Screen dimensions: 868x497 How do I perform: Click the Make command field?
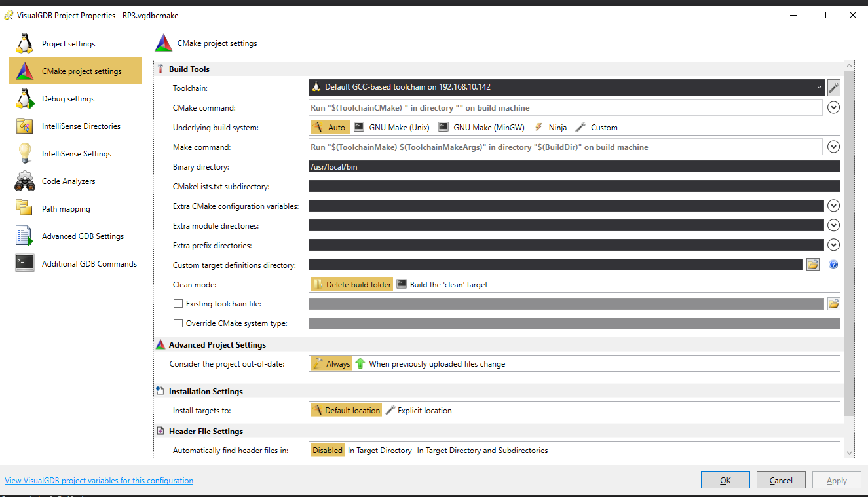[x=565, y=147]
